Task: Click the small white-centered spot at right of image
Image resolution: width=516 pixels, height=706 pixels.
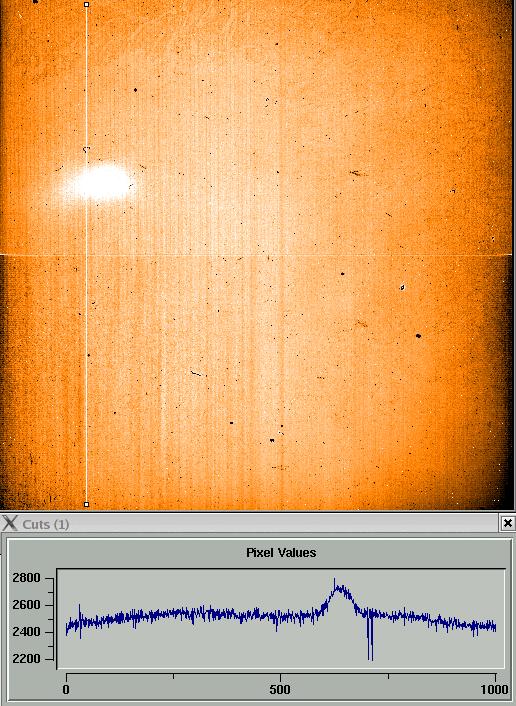Action: click(403, 287)
